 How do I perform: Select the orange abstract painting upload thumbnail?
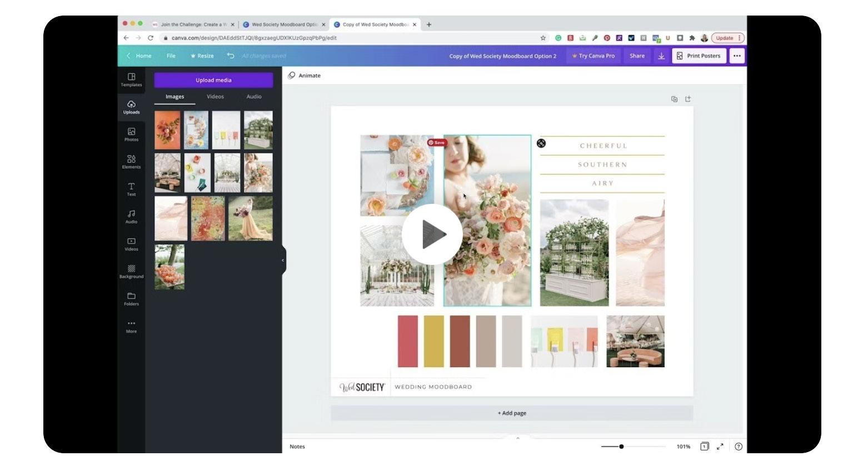pyautogui.click(x=208, y=218)
